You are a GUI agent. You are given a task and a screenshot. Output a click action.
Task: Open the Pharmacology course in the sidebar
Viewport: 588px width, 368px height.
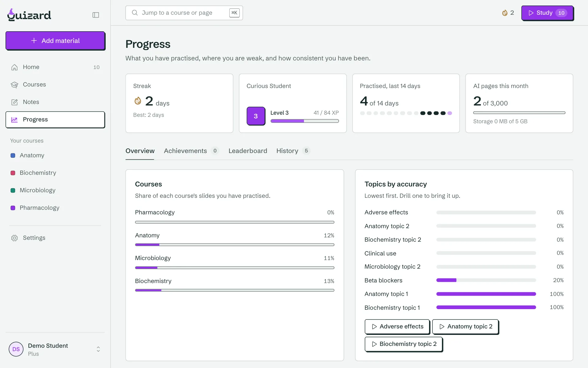click(55, 208)
